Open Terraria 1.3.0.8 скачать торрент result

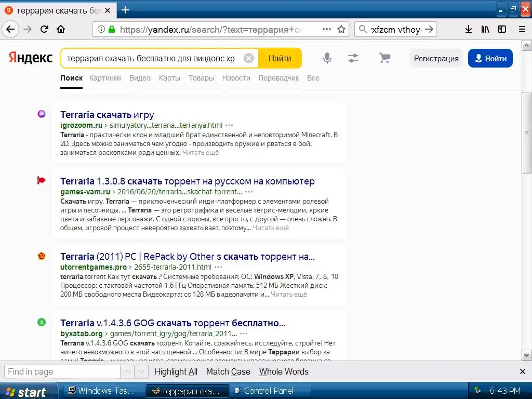pos(187,181)
